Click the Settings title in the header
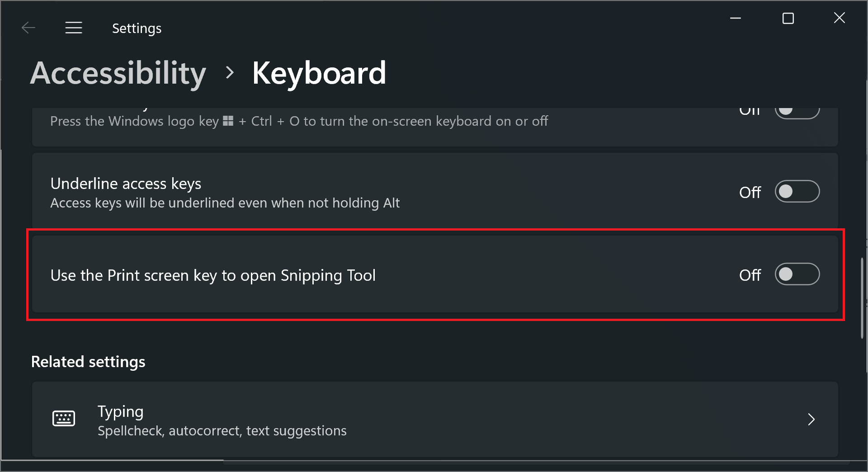Image resolution: width=868 pixels, height=472 pixels. click(137, 28)
